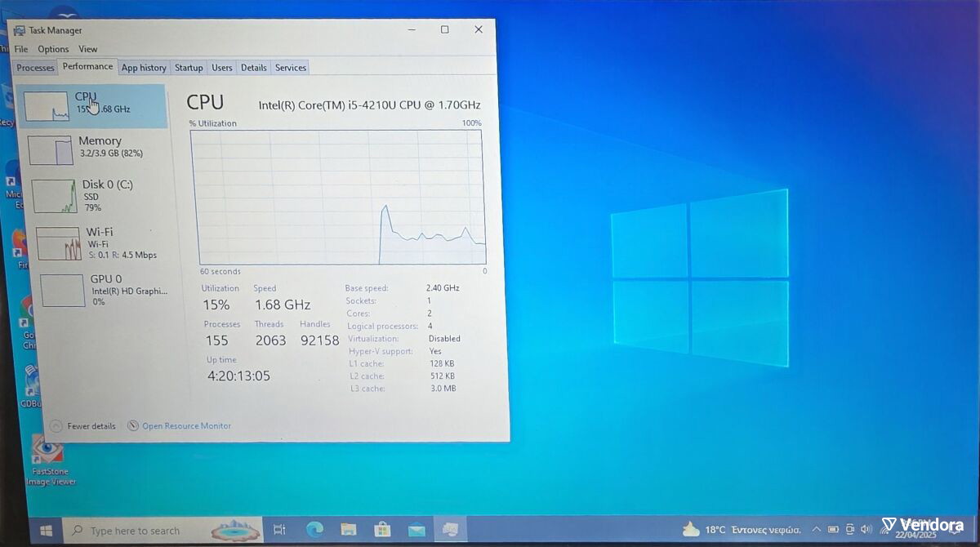This screenshot has height=547, width=980.
Task: Click the L1 cache value 128 KB
Action: (442, 363)
